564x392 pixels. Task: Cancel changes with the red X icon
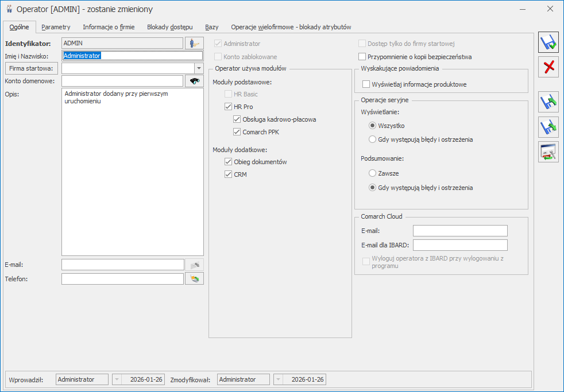548,67
